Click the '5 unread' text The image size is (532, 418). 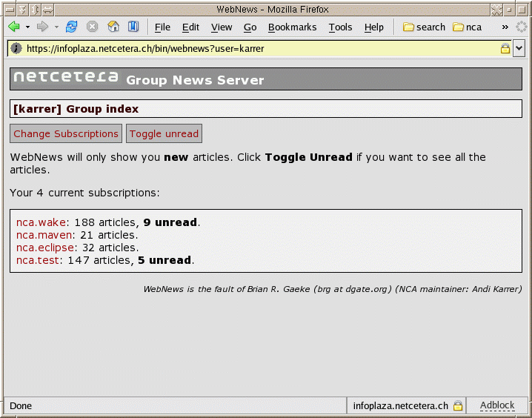coord(164,260)
